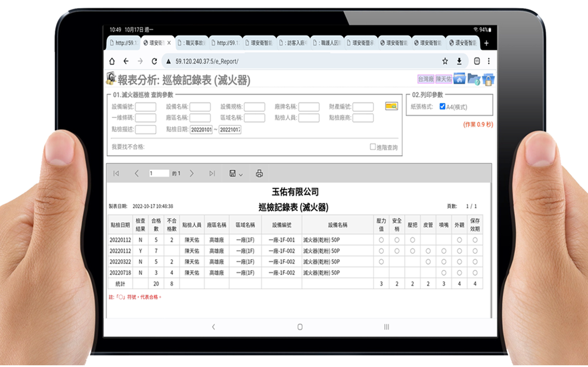Open a new browser tab with plus

487,43
